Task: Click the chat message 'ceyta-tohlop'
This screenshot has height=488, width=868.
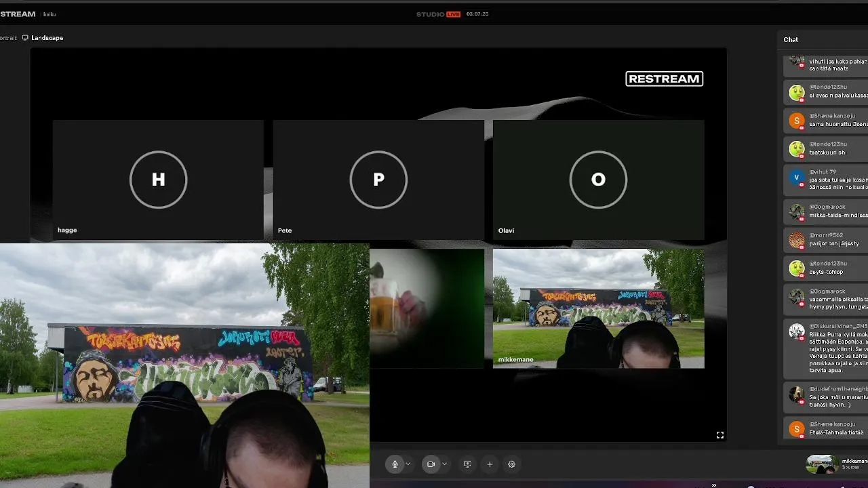Action: point(826,272)
